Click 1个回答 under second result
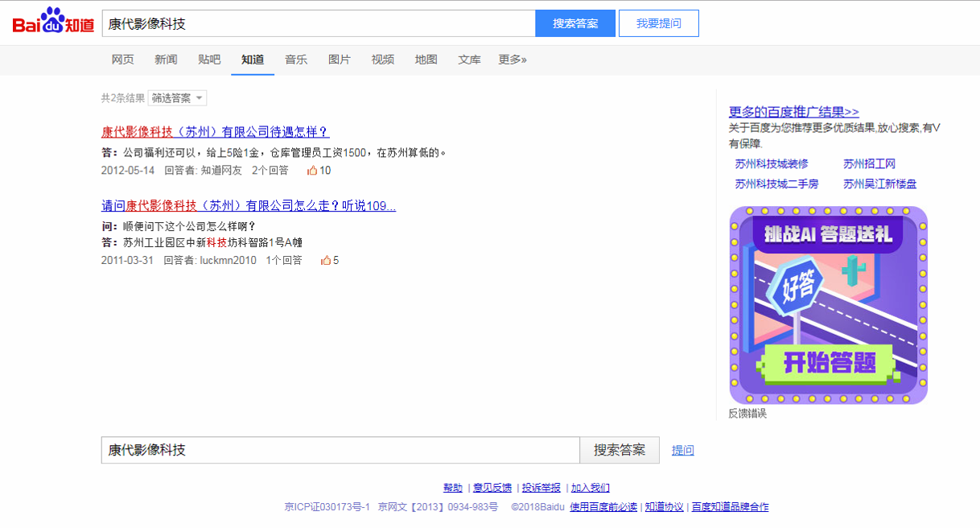980x528 pixels. [x=284, y=261]
